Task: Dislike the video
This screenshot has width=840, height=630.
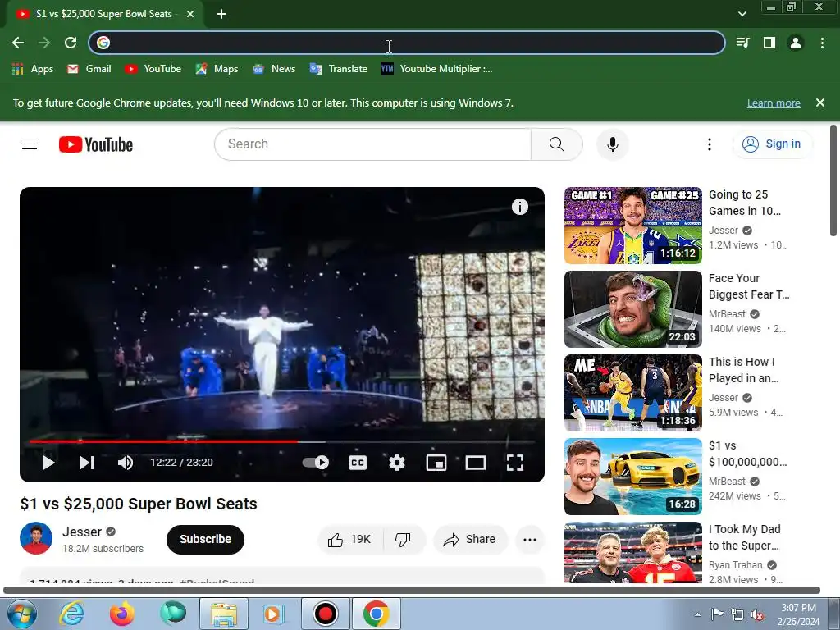Action: tap(403, 540)
